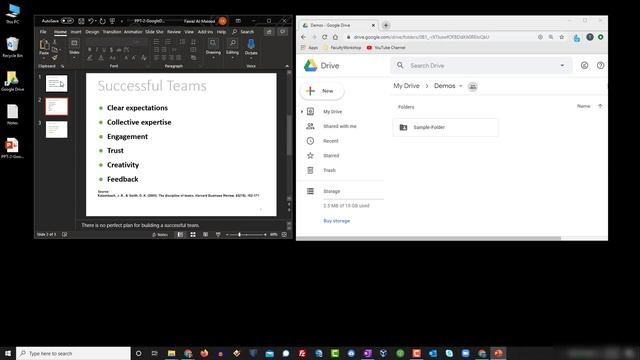640x360 pixels.
Task: Click the New button in Google Drive
Action: click(322, 91)
